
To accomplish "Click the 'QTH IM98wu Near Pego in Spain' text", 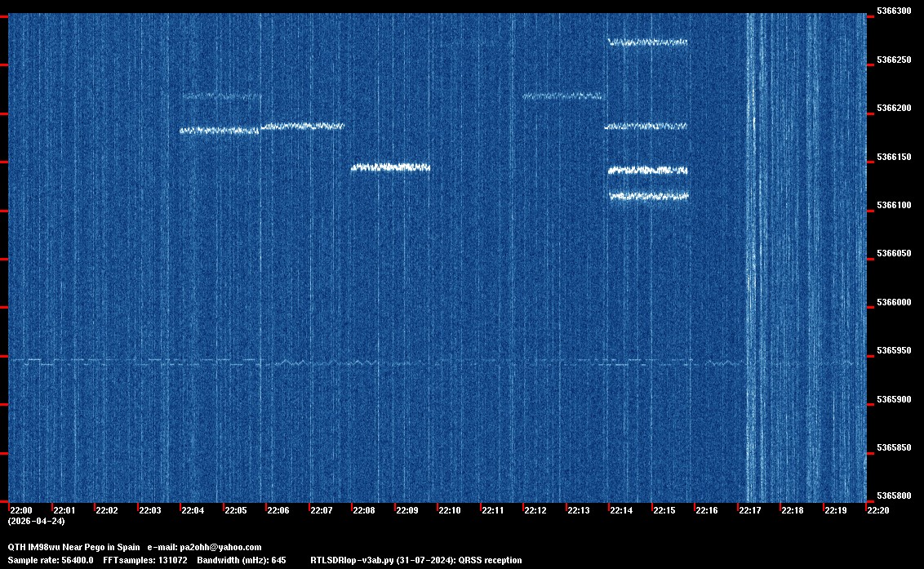I will [x=73, y=548].
